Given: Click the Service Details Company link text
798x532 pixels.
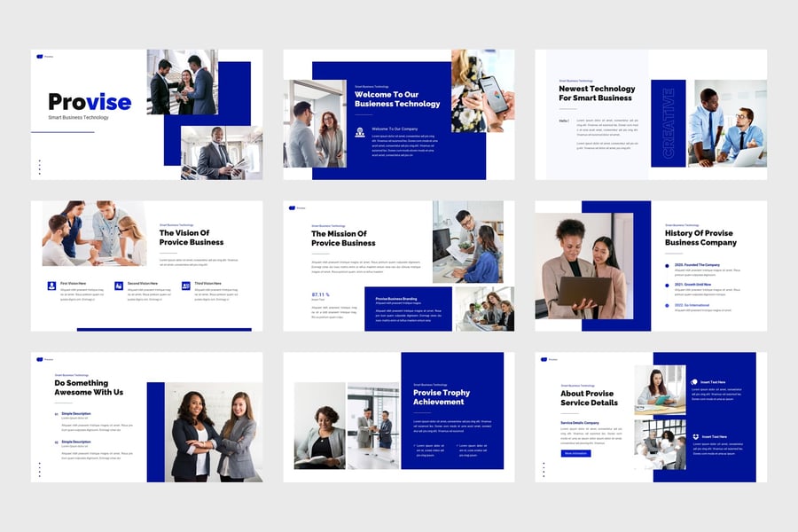Looking at the screenshot, I should pos(579,423).
